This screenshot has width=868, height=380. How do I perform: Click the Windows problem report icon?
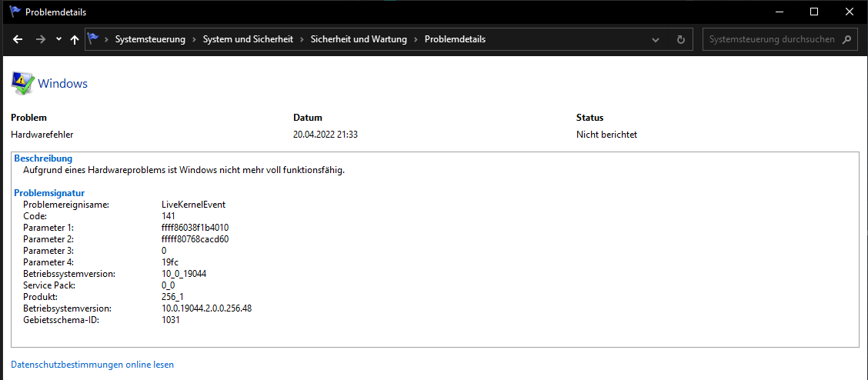point(22,84)
